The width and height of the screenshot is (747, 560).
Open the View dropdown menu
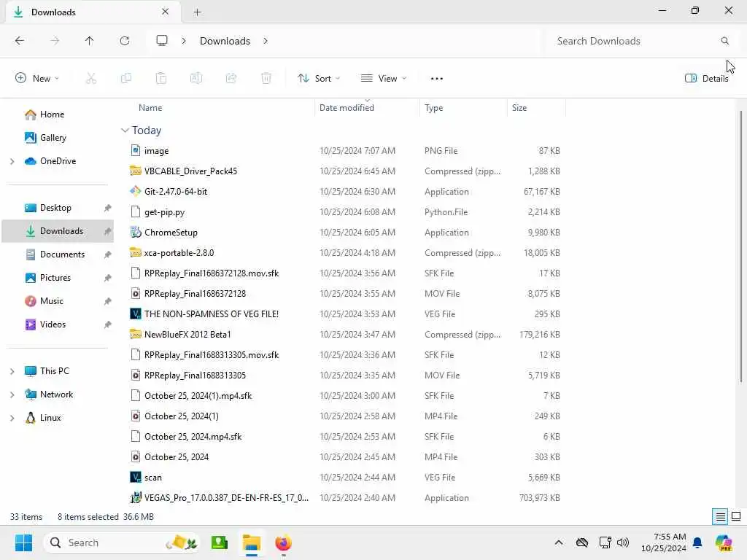(384, 79)
